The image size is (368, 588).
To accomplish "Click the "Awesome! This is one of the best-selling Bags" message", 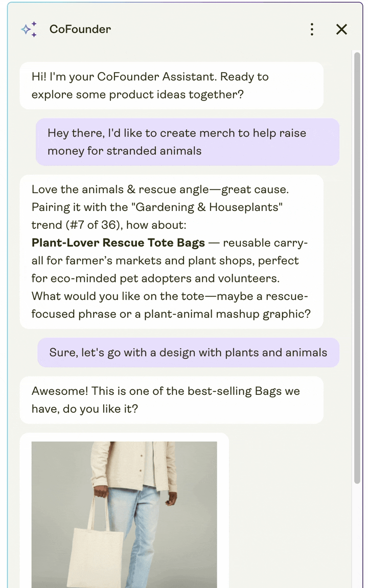I will [166, 392].
